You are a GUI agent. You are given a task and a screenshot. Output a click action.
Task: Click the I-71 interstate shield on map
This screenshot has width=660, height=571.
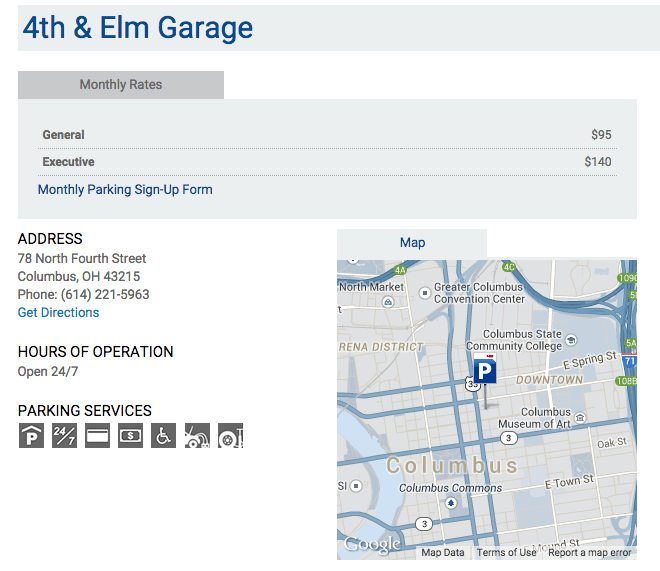click(x=629, y=361)
